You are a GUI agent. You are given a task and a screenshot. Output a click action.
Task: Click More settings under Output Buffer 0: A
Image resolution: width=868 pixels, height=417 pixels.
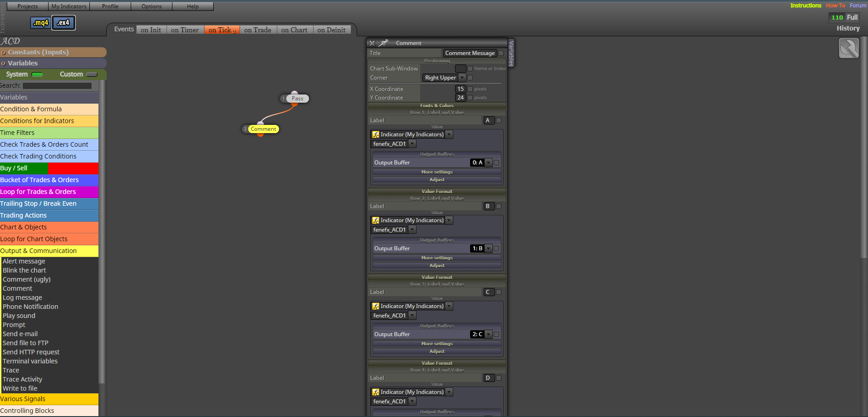pyautogui.click(x=437, y=172)
